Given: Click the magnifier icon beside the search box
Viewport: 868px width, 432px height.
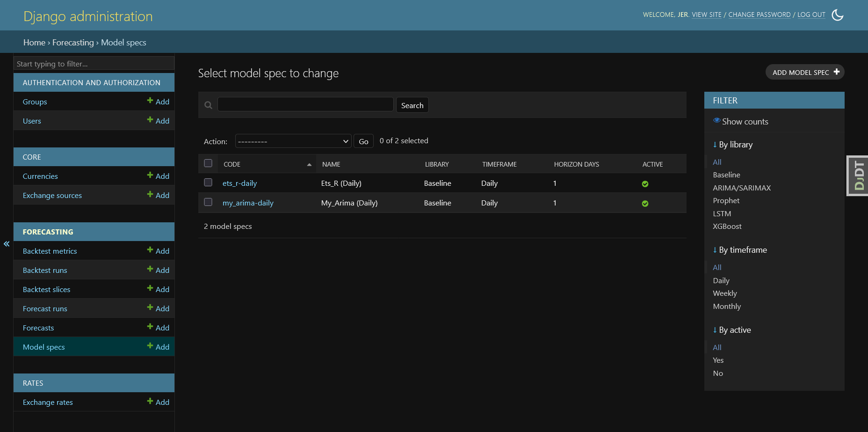Looking at the screenshot, I should tap(208, 104).
